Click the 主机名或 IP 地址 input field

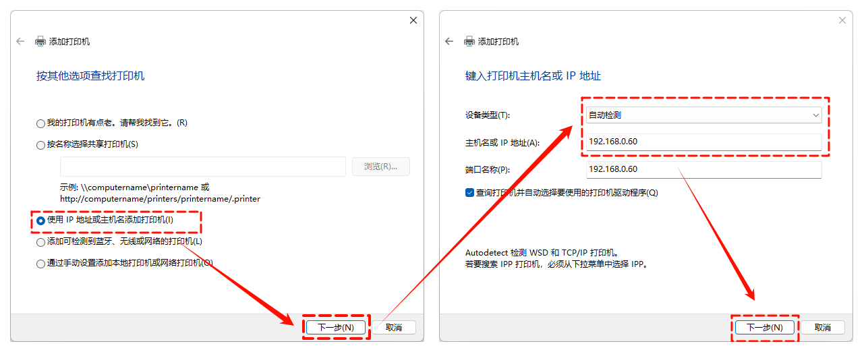click(x=703, y=142)
